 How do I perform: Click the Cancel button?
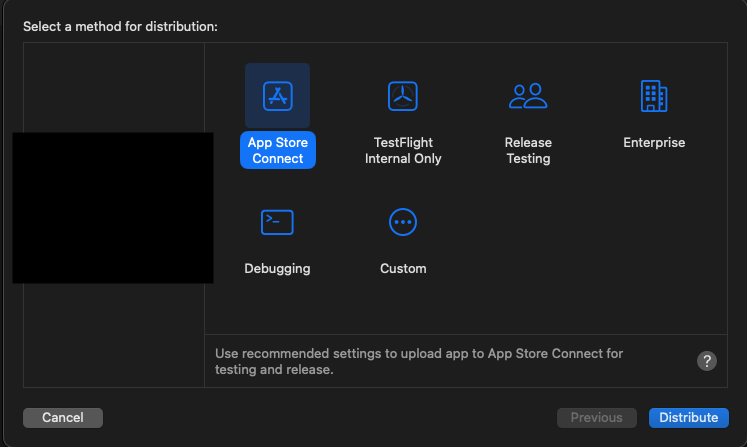coord(63,417)
